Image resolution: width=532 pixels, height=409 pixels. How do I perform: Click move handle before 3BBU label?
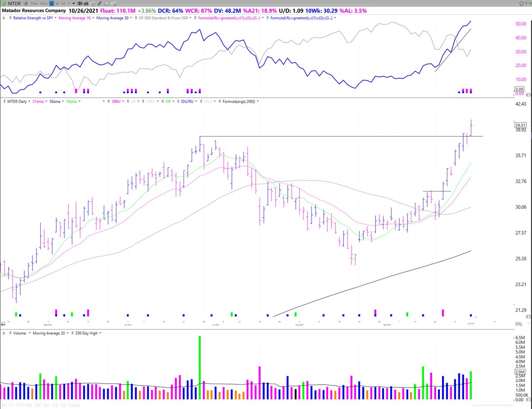click(109, 102)
